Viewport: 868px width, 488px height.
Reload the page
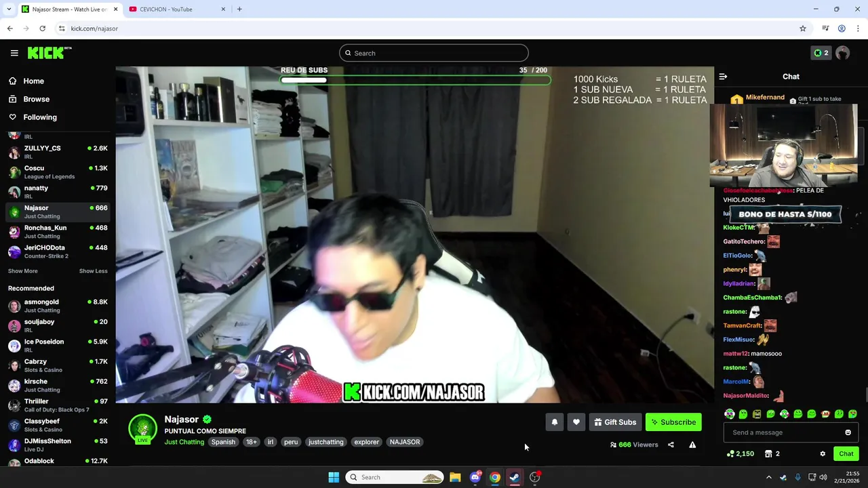(x=42, y=28)
